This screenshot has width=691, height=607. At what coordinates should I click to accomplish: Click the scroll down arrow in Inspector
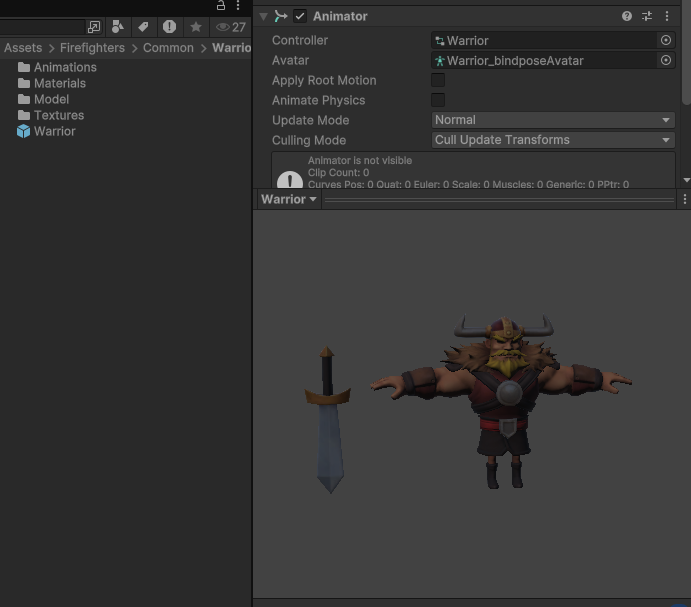pos(686,180)
